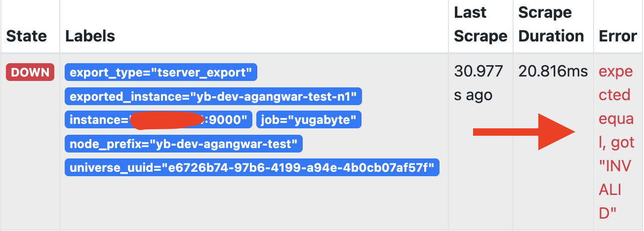
Task: Select the instance label ending in :9000
Action: [x=159, y=120]
